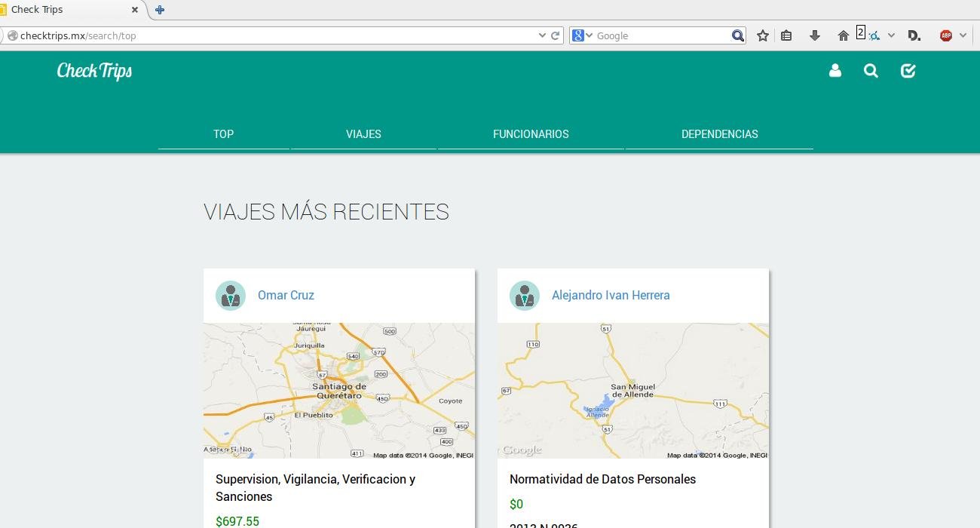The height and width of the screenshot is (528, 980).
Task: Open bookmarks list icon
Action: [786, 35]
